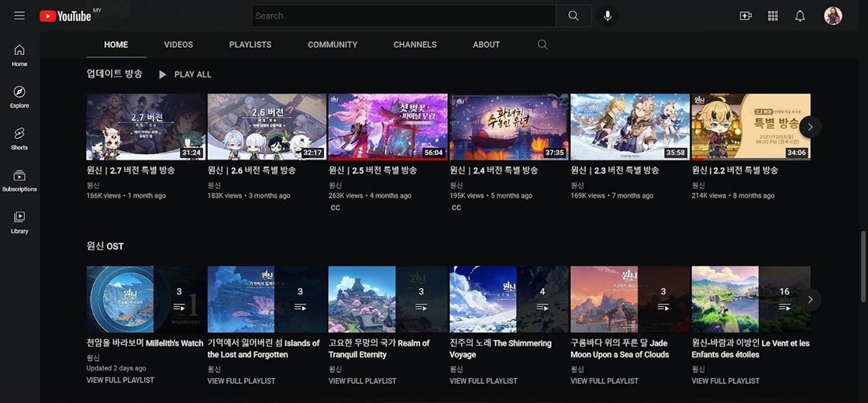This screenshot has height=403, width=868.
Task: Open title '원신 | 2.6 버전 특별 방송'
Action: 251,170
